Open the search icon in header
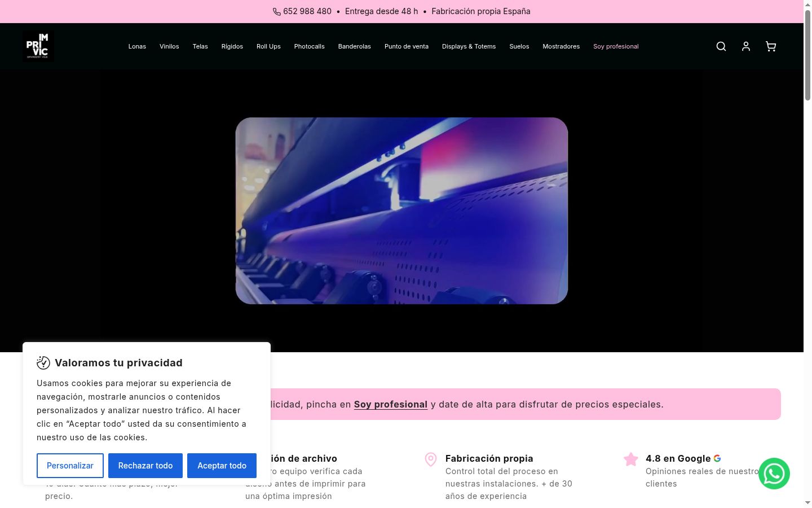Viewport: 812px width, 508px height. tap(721, 46)
